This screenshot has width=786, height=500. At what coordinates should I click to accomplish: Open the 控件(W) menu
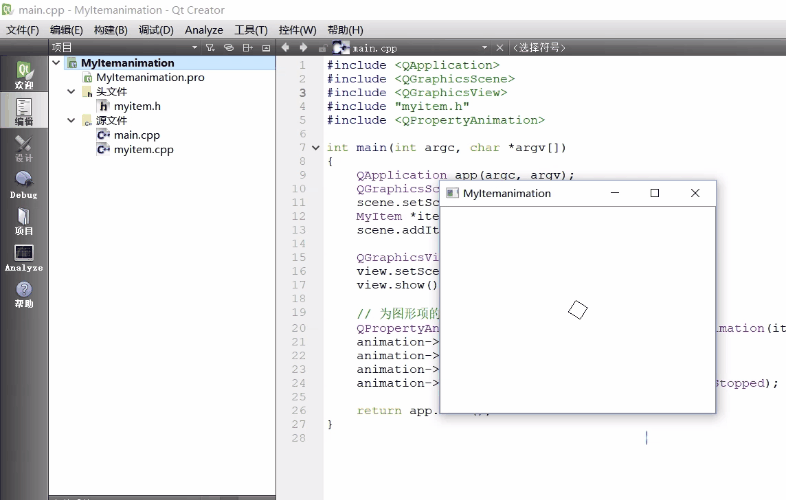pyautogui.click(x=297, y=30)
